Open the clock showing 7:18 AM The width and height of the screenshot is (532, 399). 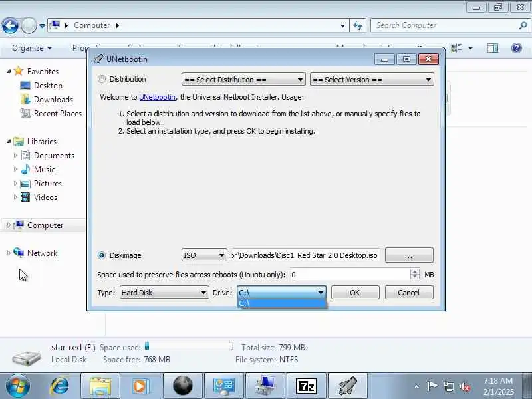(x=498, y=386)
